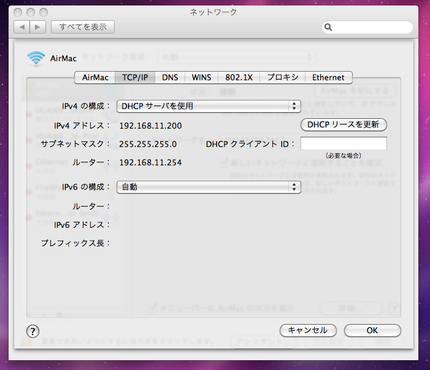Click the プレフィックス長 label
Image resolution: width=430 pixels, height=370 pixels.
[x=75, y=243]
